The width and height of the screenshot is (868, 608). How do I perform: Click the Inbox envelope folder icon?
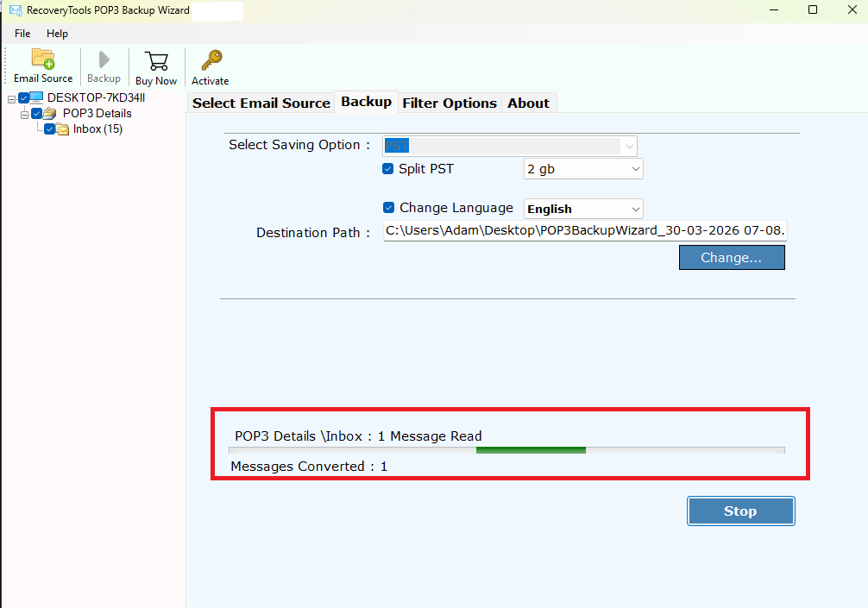(62, 129)
